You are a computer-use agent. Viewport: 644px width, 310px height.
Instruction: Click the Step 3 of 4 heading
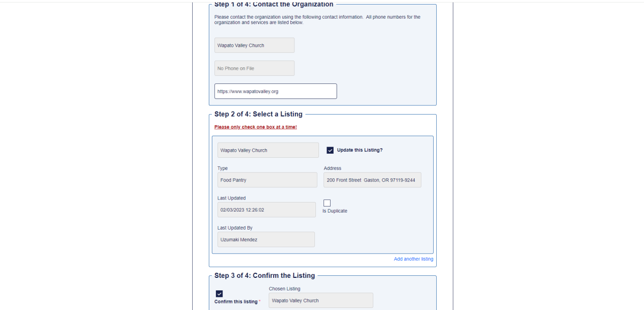(265, 275)
